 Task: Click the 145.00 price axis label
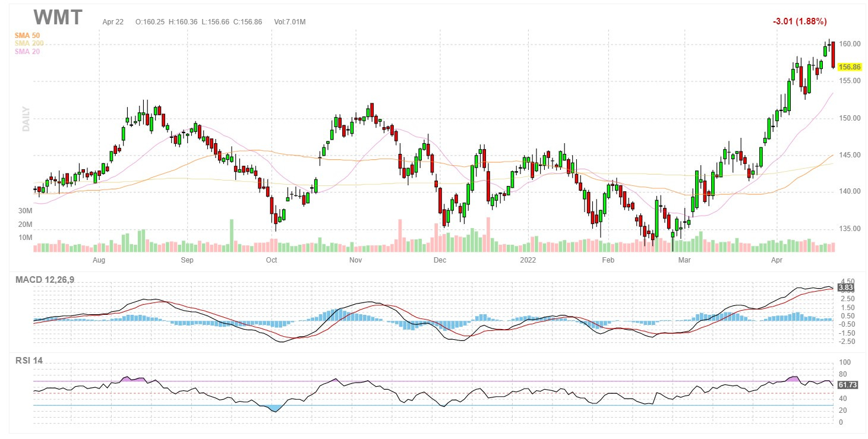pyautogui.click(x=850, y=155)
